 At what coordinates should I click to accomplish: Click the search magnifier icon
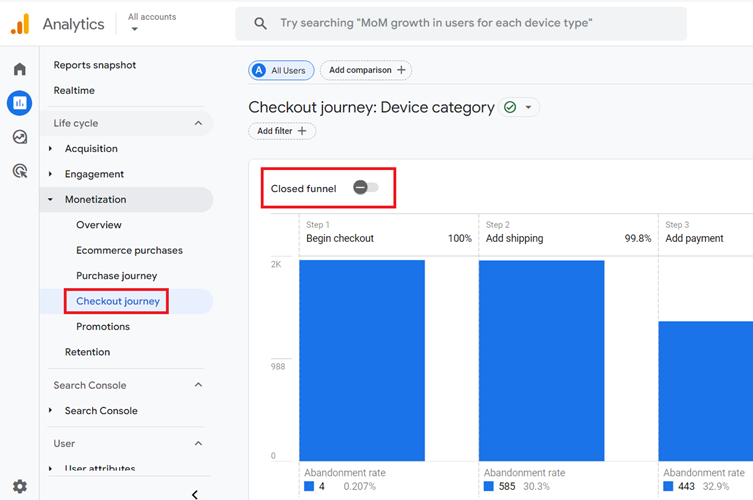[260, 23]
